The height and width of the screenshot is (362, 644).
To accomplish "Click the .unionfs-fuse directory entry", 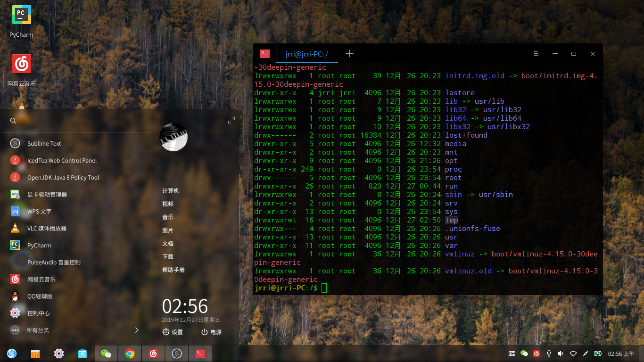I will click(472, 229).
